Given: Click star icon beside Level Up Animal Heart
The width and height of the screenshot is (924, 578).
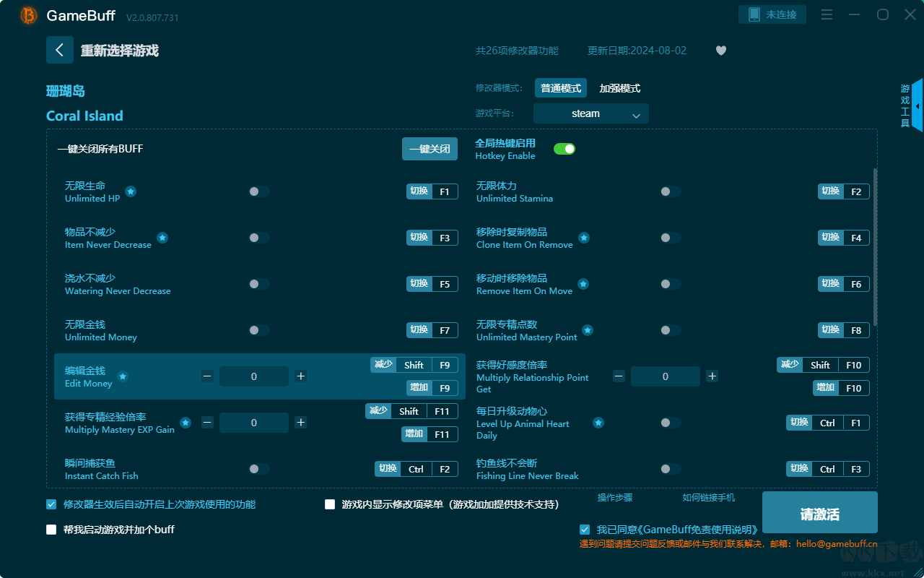Looking at the screenshot, I should click(598, 423).
